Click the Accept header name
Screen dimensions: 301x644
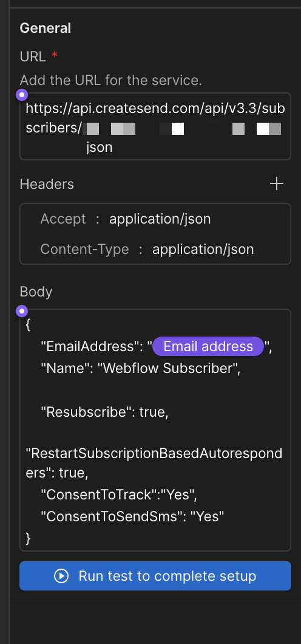tap(63, 219)
